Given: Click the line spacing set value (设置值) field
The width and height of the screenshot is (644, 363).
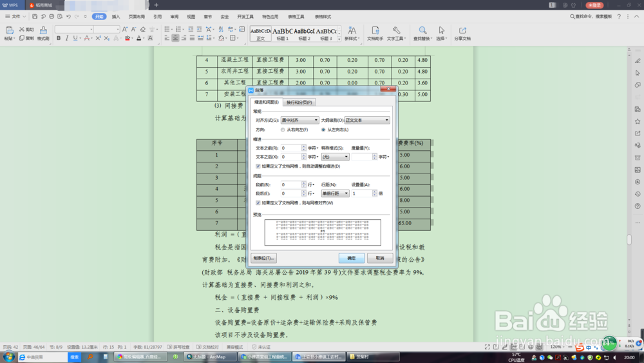Looking at the screenshot, I should [x=362, y=193].
